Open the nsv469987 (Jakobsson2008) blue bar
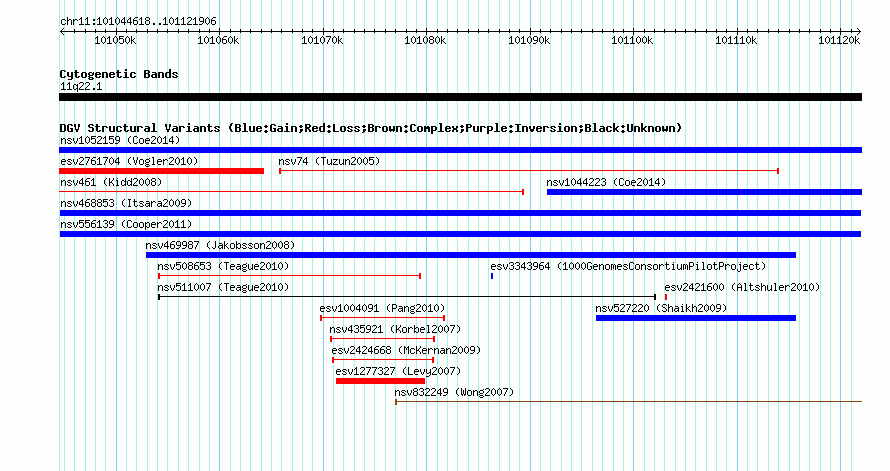Viewport: 890px width, 471px height. (471, 255)
